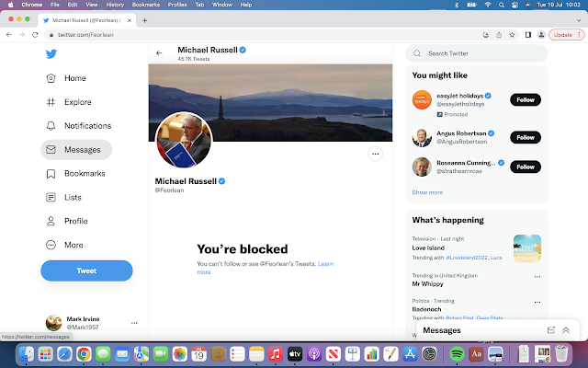Go back using the profile header arrow
Screen dimensions: 588x368
[x=159, y=53]
